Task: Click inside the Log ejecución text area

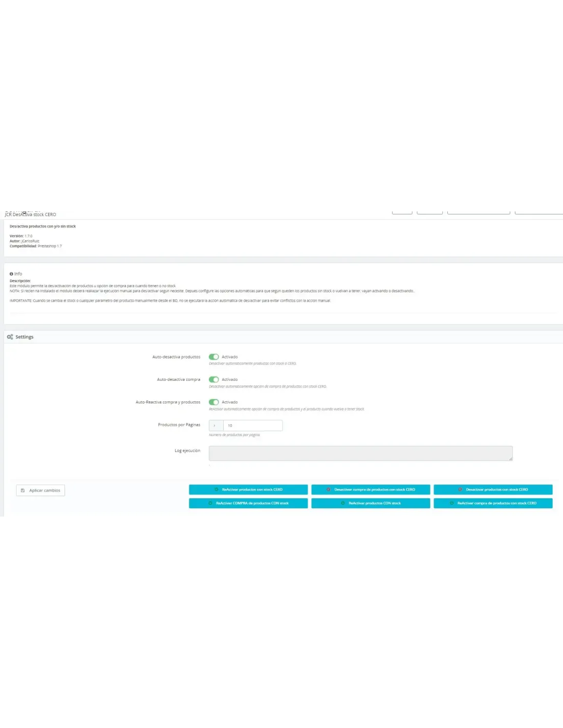Action: (x=360, y=453)
